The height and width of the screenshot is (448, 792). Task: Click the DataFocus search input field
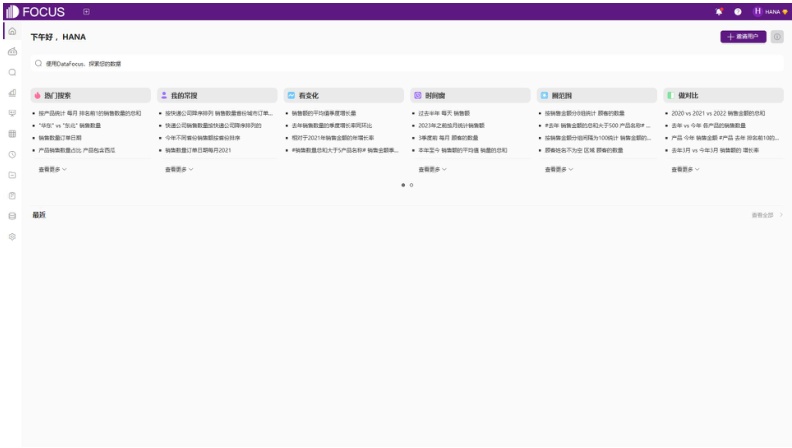(x=407, y=64)
